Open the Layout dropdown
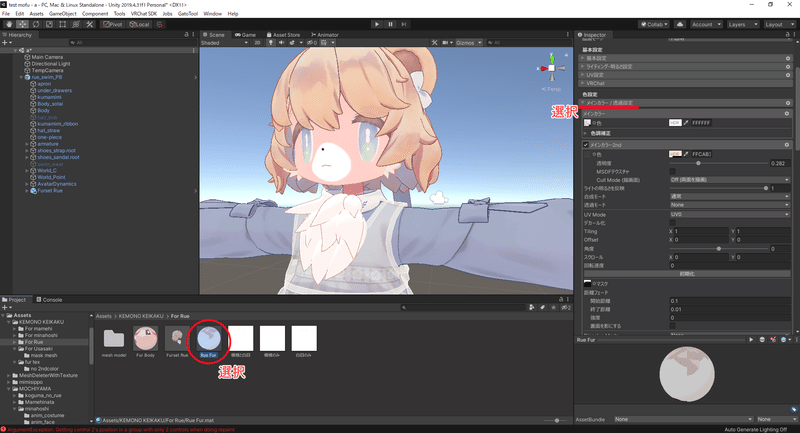This screenshot has width=800, height=433. click(779, 24)
